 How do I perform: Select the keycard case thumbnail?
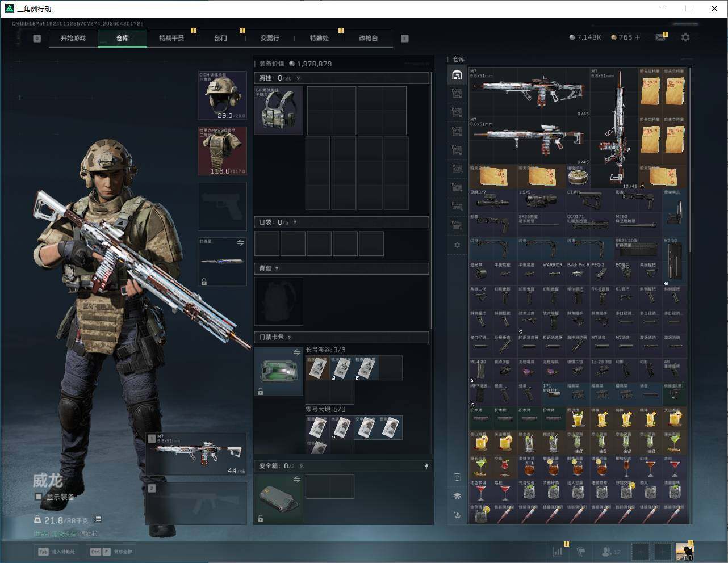pos(279,371)
